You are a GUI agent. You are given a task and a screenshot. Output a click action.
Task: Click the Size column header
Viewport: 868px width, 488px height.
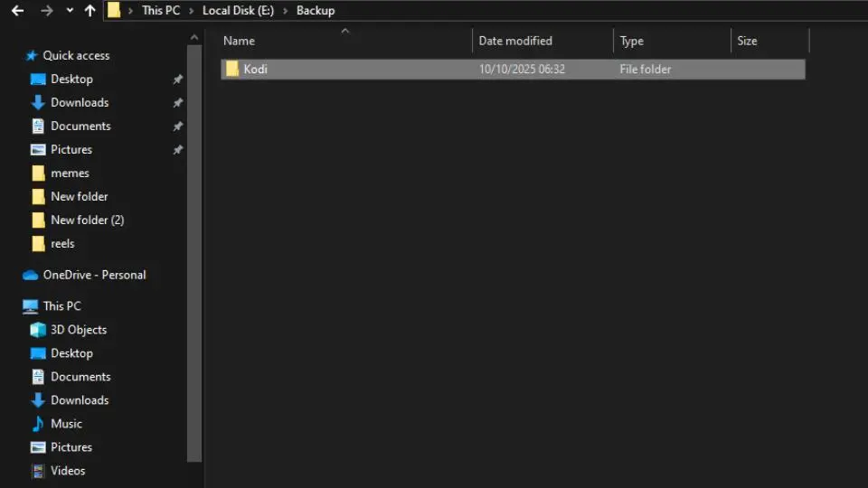coord(747,41)
